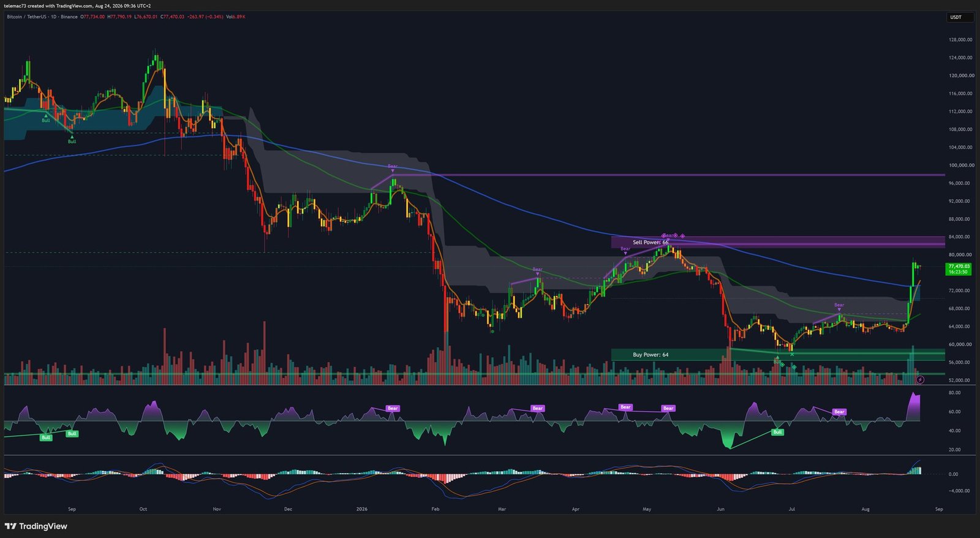Click the 2026 label on the time axis
Image resolution: width=980 pixels, height=538 pixels.
362,509
